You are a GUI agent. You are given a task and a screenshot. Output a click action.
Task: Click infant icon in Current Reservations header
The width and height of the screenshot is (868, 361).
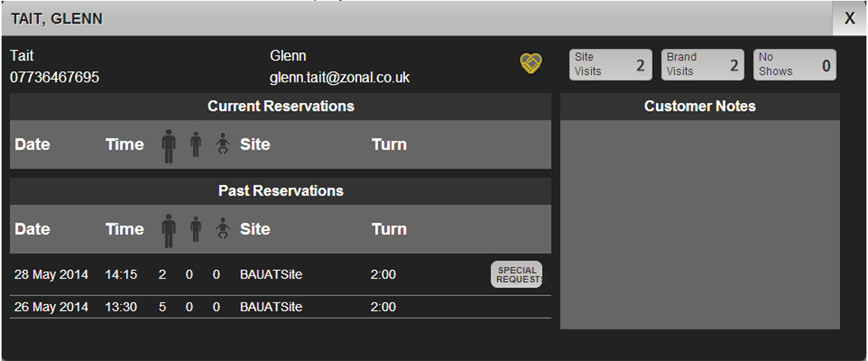(x=223, y=145)
